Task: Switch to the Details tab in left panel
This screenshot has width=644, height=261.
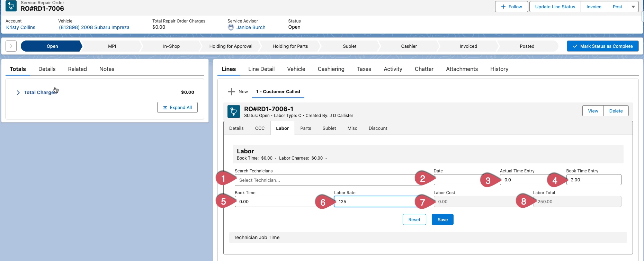Action: click(x=47, y=69)
